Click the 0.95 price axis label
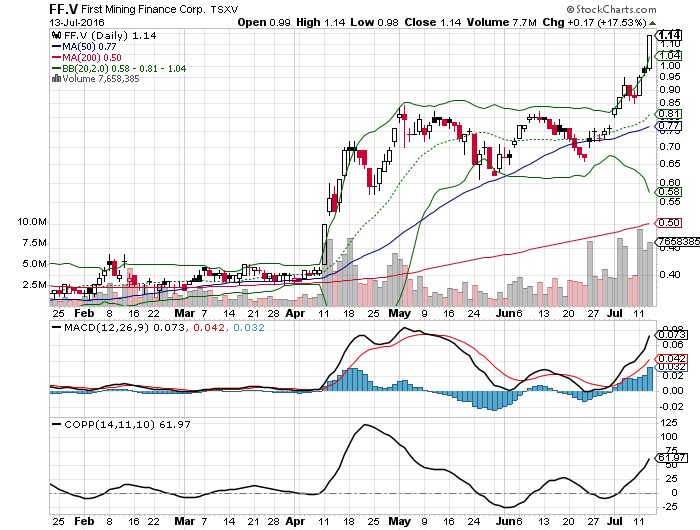The width and height of the screenshot is (700, 530). click(x=670, y=77)
